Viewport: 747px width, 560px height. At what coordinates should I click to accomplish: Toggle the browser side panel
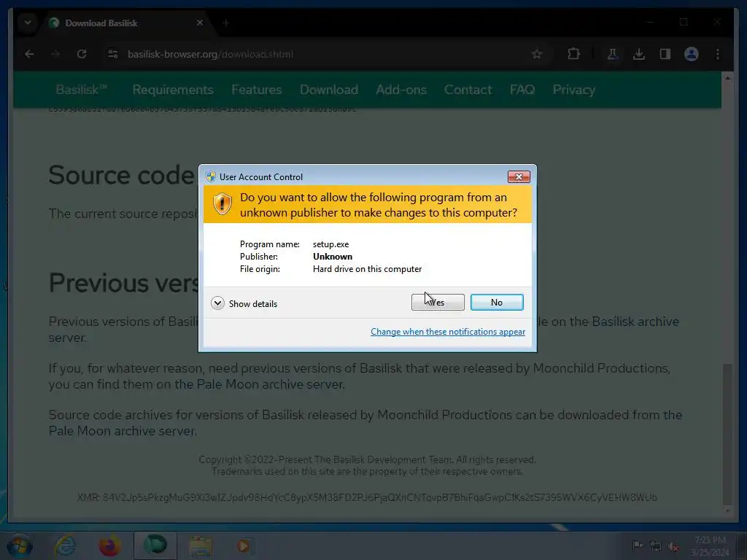pyautogui.click(x=665, y=54)
